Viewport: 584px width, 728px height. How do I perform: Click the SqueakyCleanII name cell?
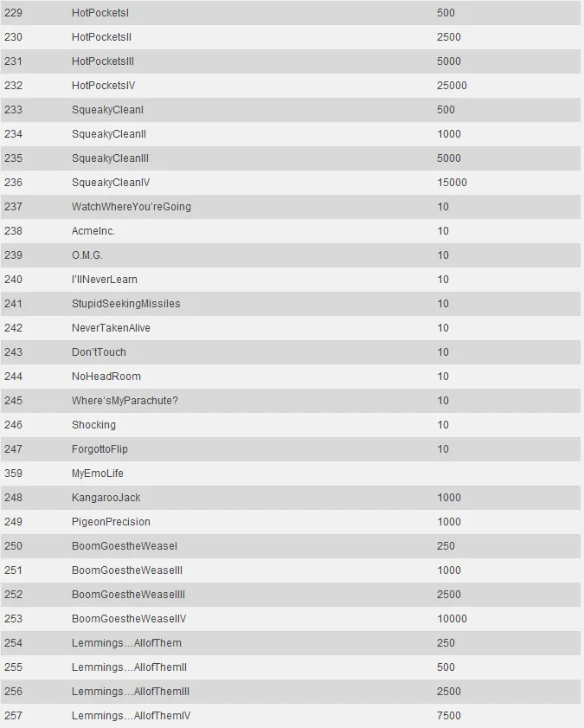[x=108, y=134]
